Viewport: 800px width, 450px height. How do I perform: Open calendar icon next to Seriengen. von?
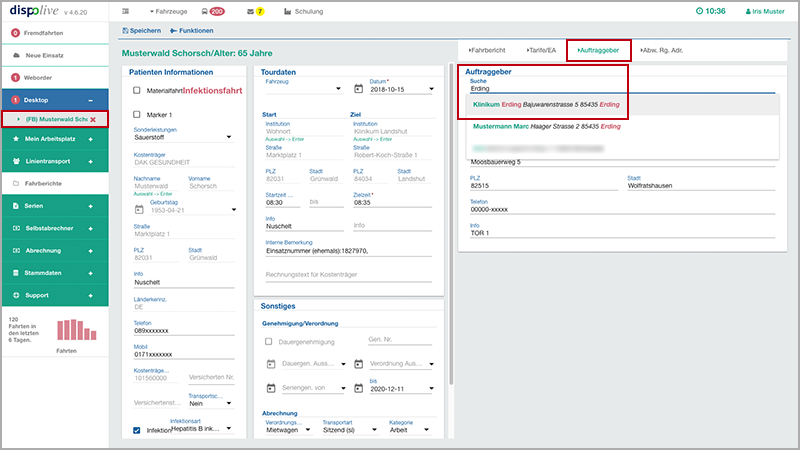coord(270,386)
